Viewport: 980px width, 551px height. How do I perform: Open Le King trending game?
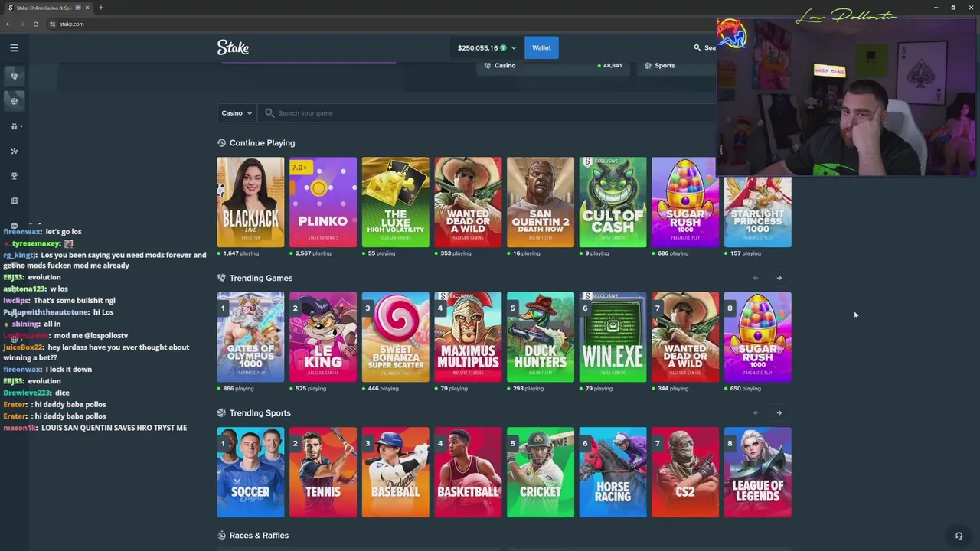tap(323, 337)
